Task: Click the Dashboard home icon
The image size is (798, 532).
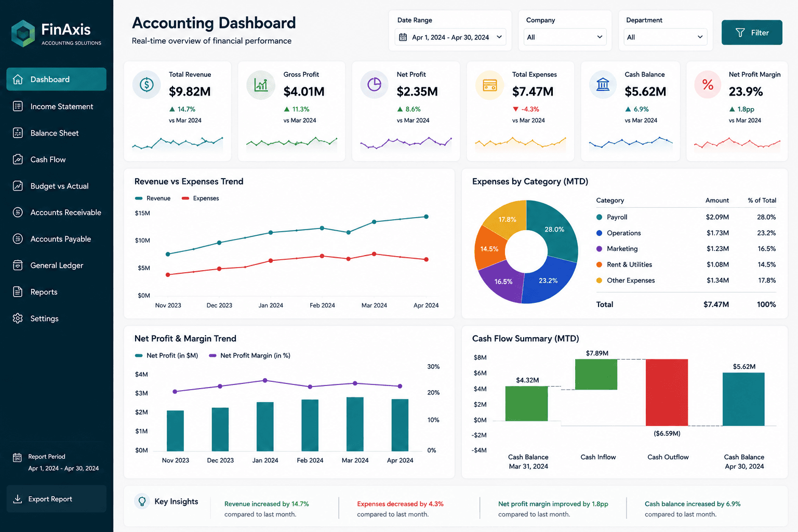Action: pos(18,79)
